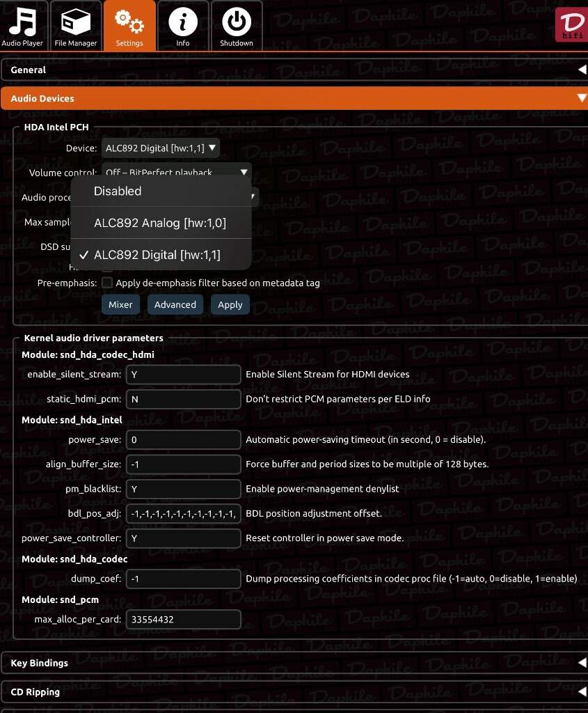Click 'Module: snd_hda_intel' heading
The image size is (588, 713).
pos(72,420)
